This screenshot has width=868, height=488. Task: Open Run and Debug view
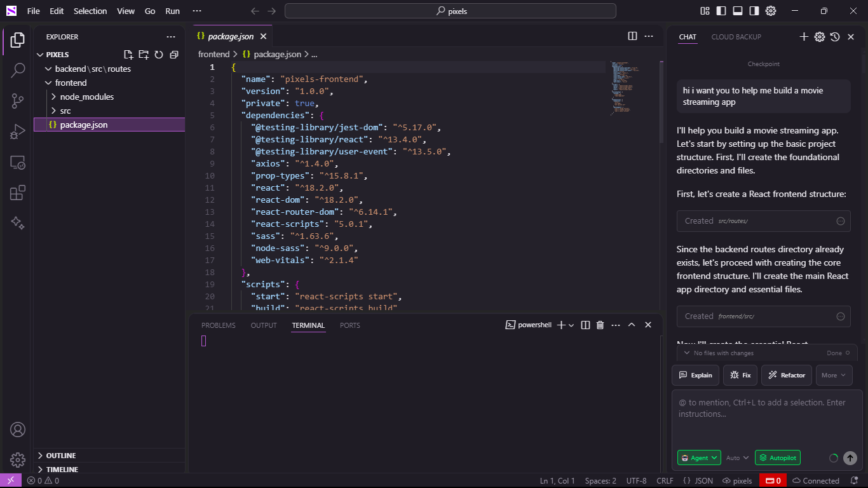click(x=18, y=132)
